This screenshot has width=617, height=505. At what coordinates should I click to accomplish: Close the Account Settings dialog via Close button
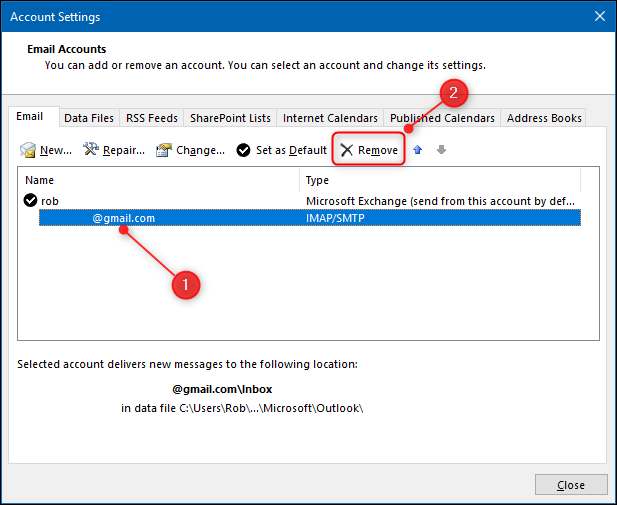tap(571, 485)
